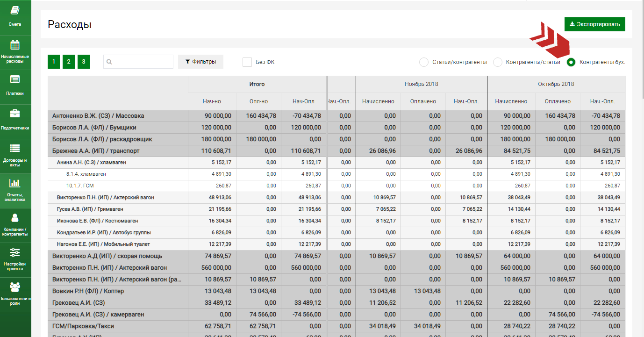
Task: Click the Экспортировать button
Action: (594, 24)
